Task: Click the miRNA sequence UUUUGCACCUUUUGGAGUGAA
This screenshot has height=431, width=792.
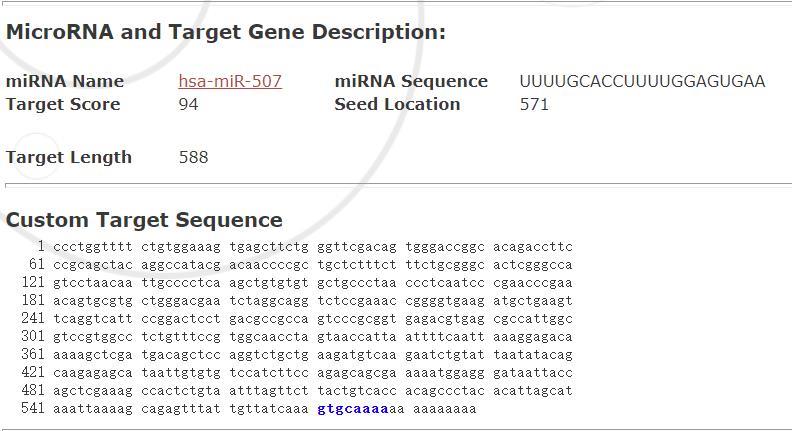Action: [642, 81]
